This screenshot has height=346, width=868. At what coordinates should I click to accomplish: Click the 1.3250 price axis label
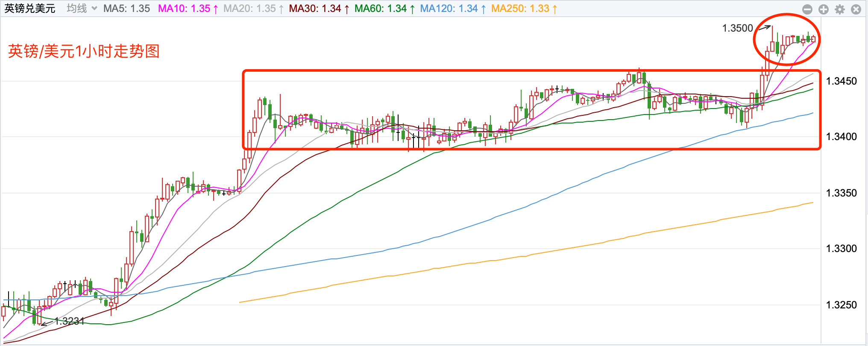click(x=842, y=305)
